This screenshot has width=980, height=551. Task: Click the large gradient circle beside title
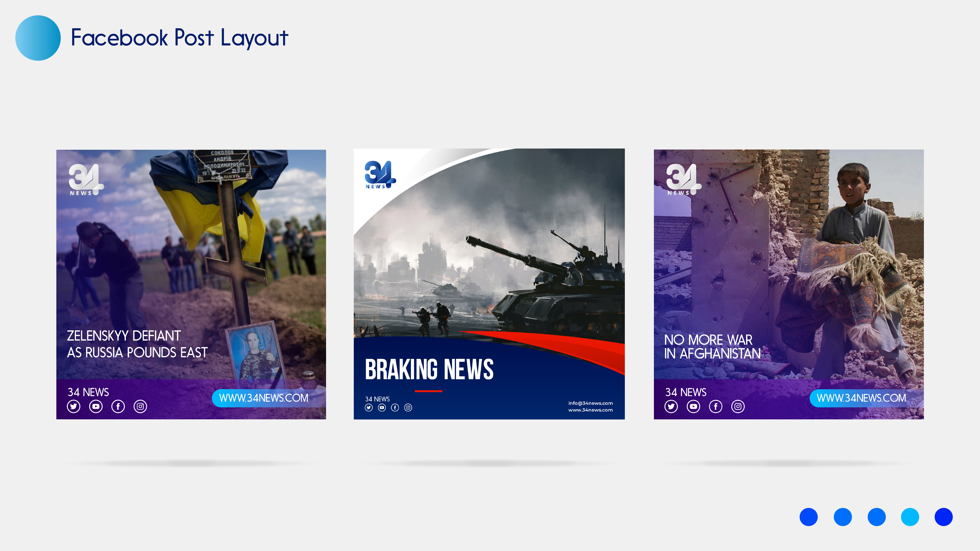point(38,38)
